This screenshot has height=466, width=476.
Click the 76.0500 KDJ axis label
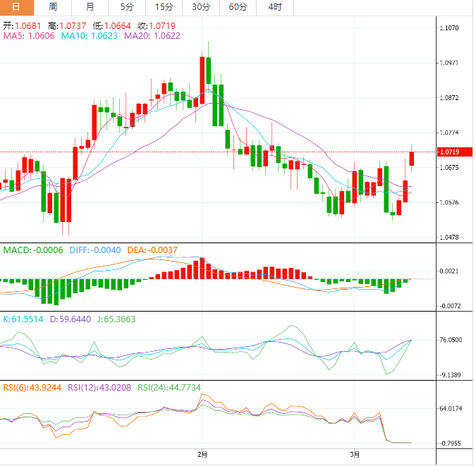[x=451, y=340]
